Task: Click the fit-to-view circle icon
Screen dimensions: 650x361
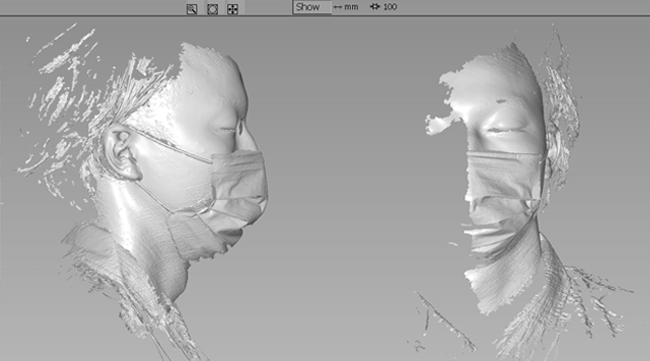Action: point(212,9)
